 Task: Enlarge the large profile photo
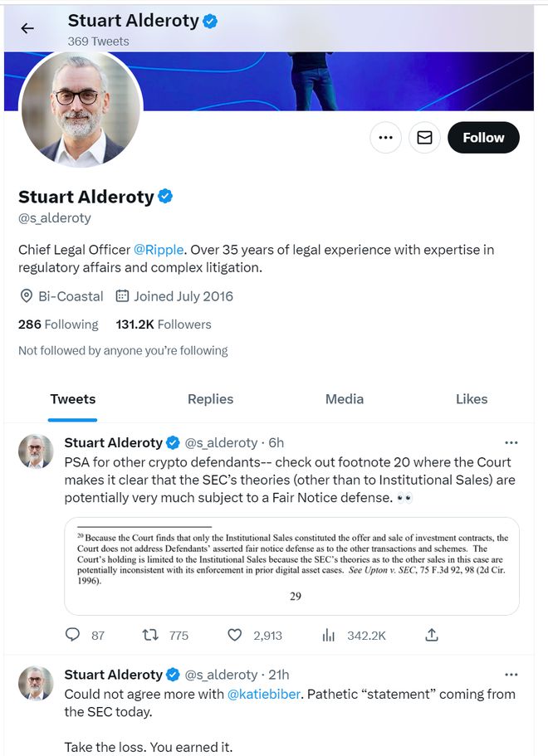81,108
